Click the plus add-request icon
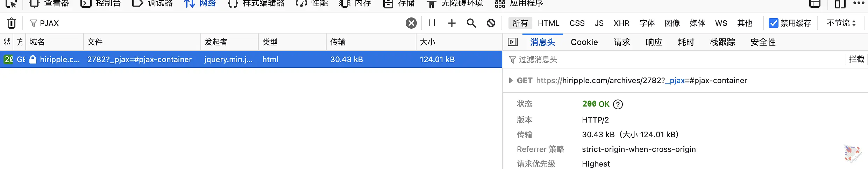868x169 pixels. click(x=452, y=23)
